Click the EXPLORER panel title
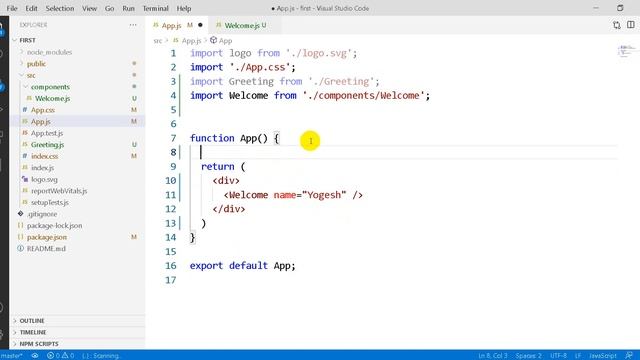640x360 pixels. pos(33,25)
